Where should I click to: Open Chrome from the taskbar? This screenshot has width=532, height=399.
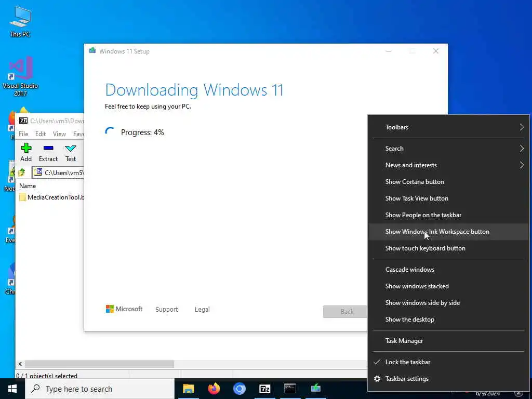[x=239, y=389]
